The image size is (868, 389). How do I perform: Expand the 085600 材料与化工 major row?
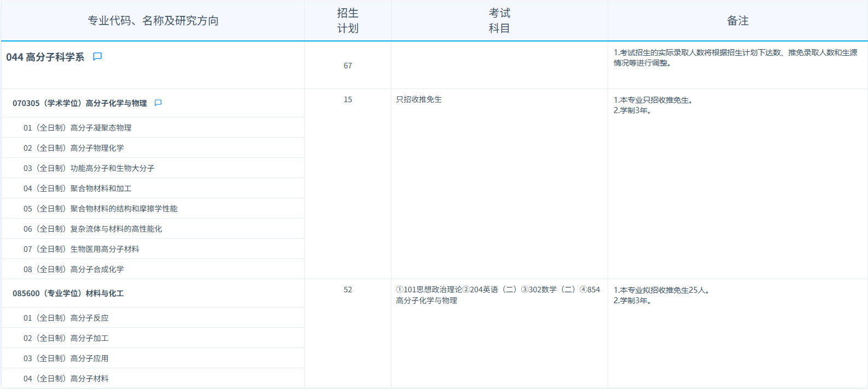tap(68, 293)
